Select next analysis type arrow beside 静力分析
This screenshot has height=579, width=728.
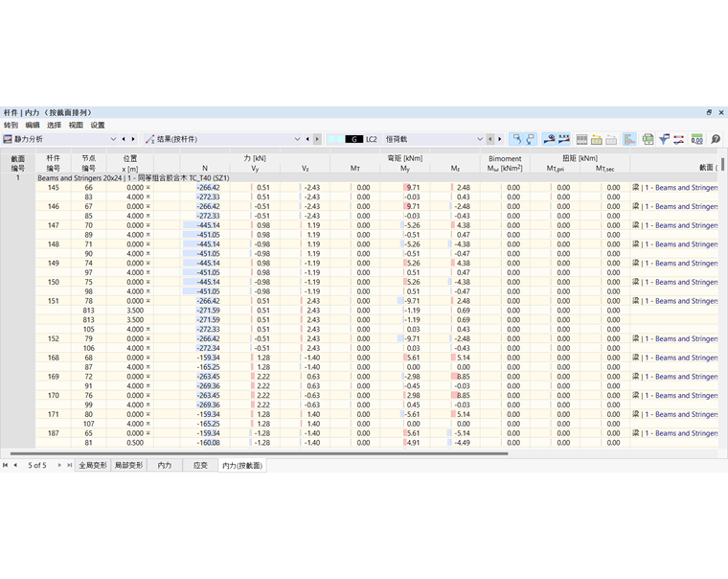click(x=133, y=139)
